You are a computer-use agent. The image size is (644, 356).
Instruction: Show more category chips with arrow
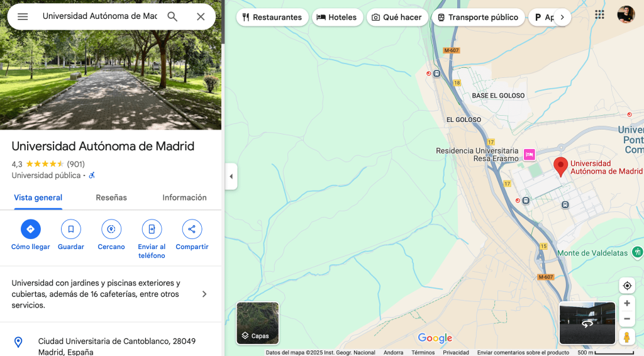coord(562,17)
